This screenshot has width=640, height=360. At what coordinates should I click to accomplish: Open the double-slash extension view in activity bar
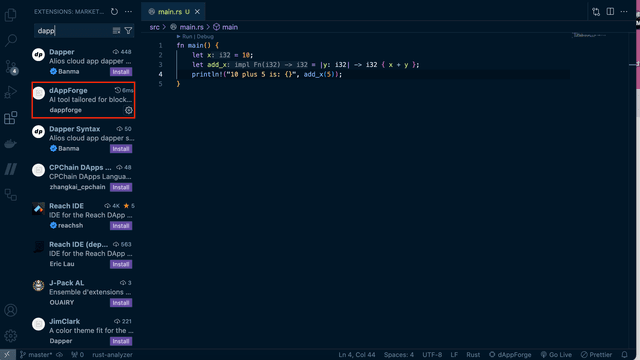pyautogui.click(x=11, y=169)
